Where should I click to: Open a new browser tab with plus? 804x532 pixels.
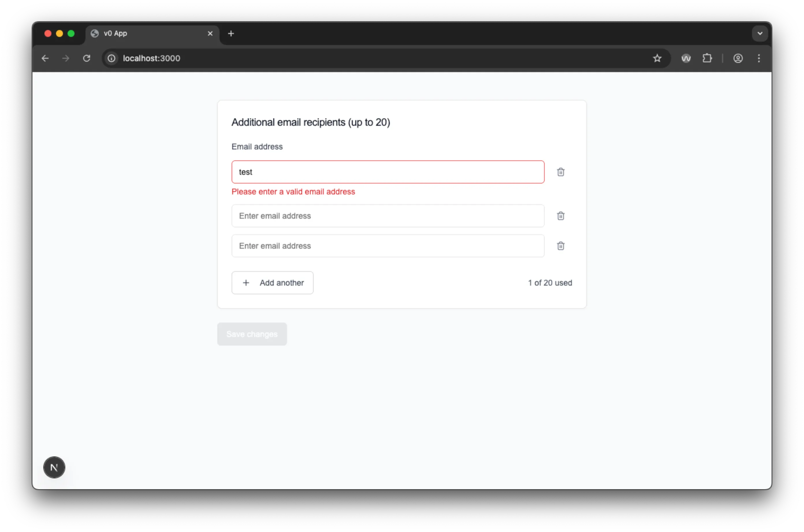231,33
